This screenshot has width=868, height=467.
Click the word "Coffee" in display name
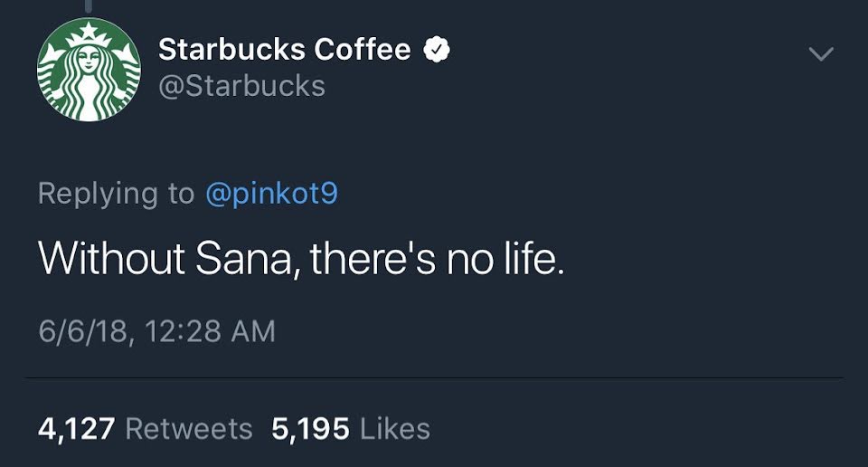point(362,51)
